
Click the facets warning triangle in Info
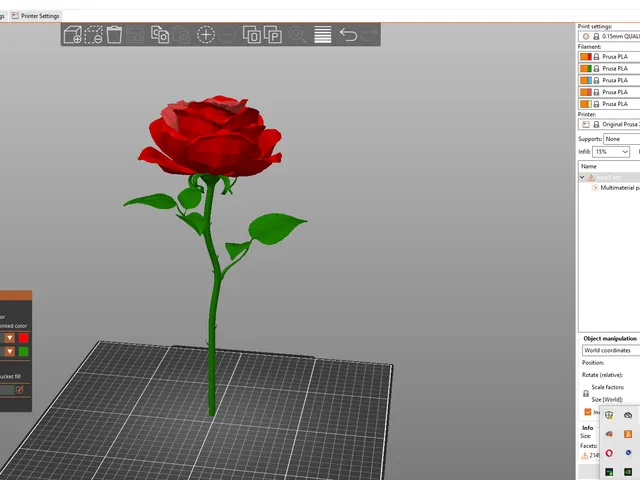pos(584,456)
